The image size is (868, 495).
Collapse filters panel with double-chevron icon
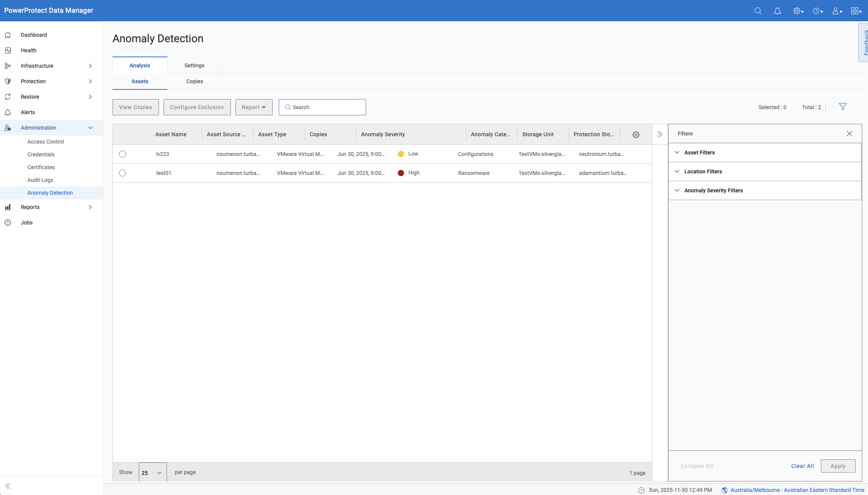click(x=660, y=134)
